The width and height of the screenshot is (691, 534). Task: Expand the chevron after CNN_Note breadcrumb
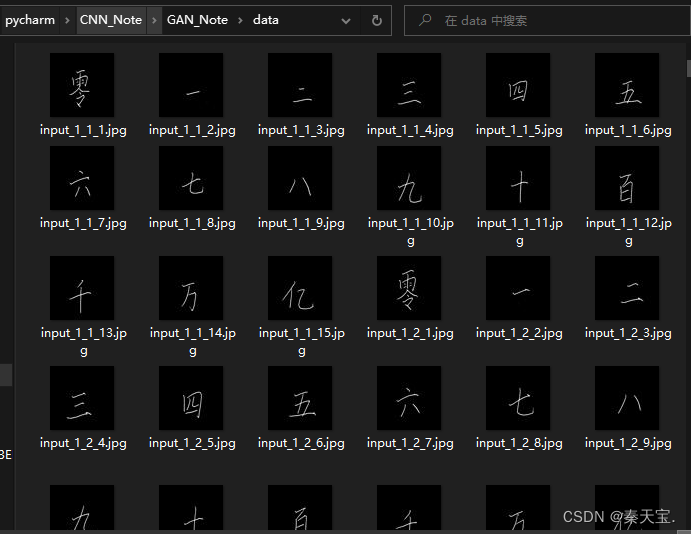pyautogui.click(x=154, y=20)
